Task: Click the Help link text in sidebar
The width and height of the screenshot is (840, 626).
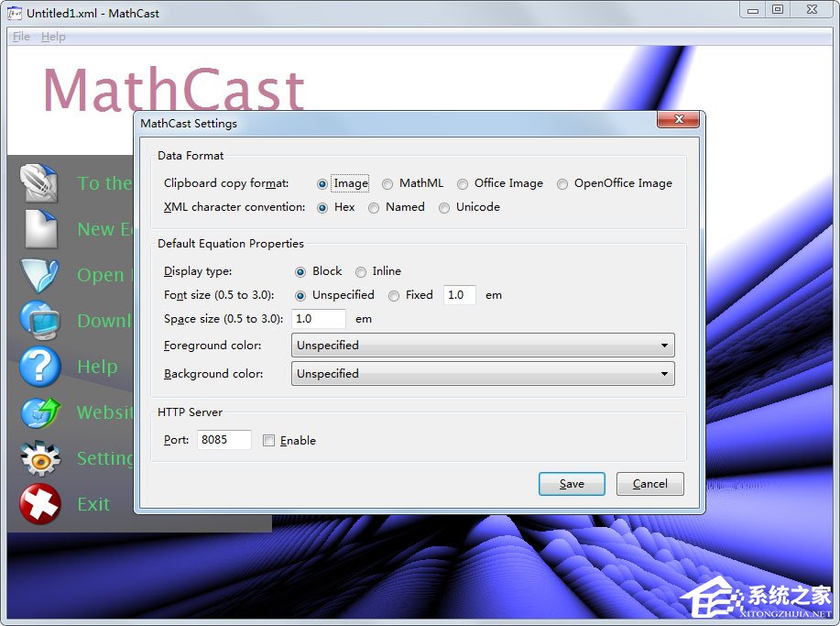Action: [97, 368]
